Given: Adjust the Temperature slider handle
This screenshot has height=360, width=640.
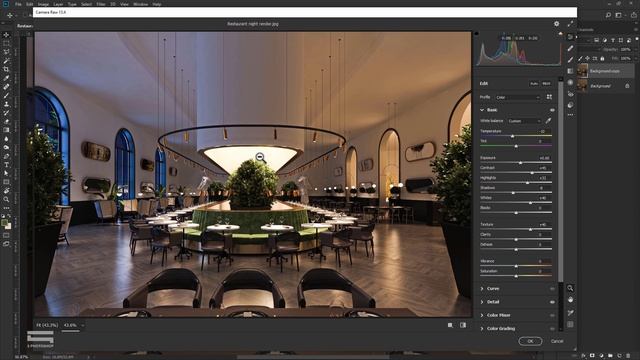Looking at the screenshot, I should pos(513,136).
